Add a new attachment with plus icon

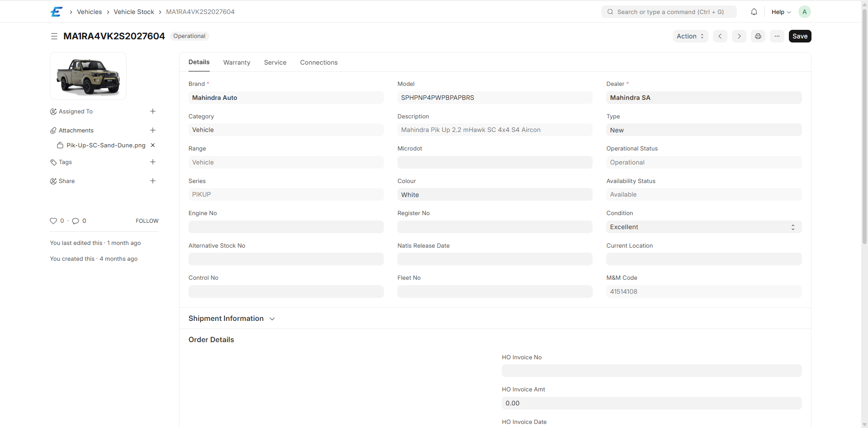[x=153, y=130]
